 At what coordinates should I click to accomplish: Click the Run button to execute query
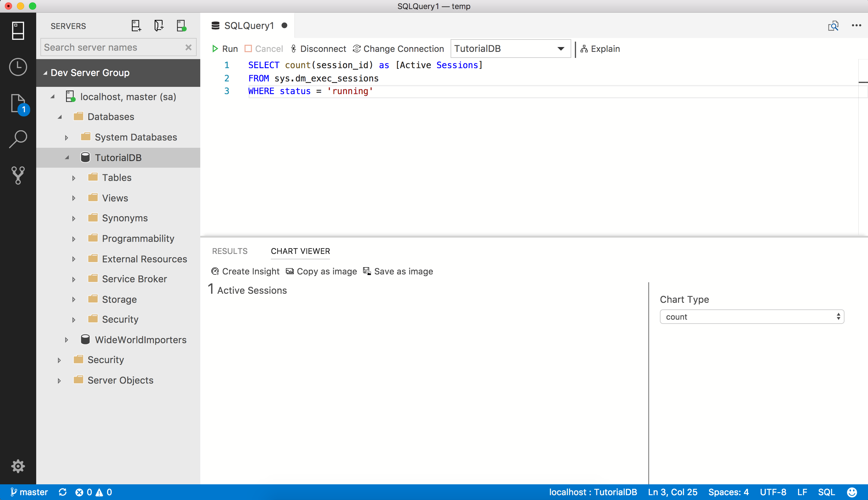pos(225,49)
